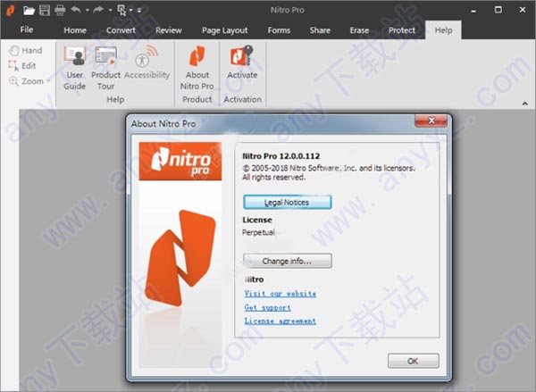Switch to the Home tab
The width and height of the screenshot is (536, 392).
coord(75,30)
